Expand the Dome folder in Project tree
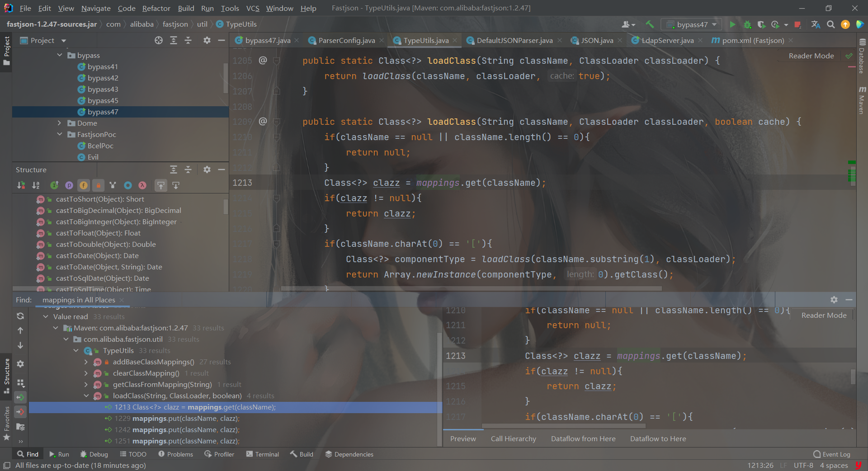868x471 pixels. pyautogui.click(x=60, y=123)
